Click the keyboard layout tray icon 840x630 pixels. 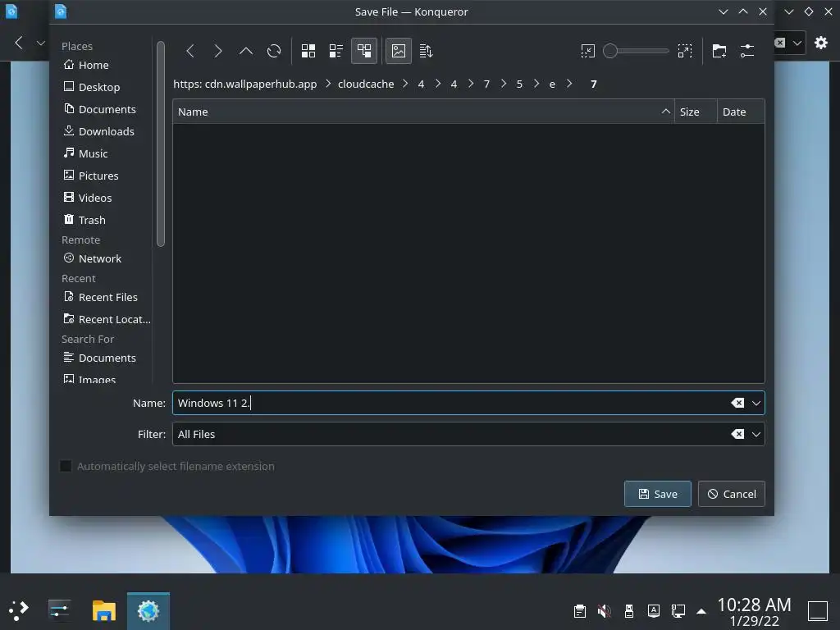pos(654,611)
